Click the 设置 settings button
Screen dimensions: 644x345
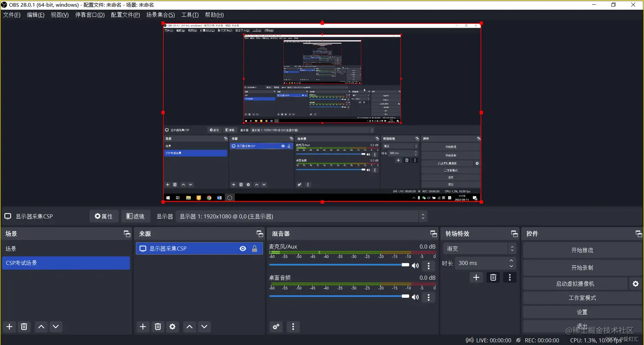coord(582,312)
